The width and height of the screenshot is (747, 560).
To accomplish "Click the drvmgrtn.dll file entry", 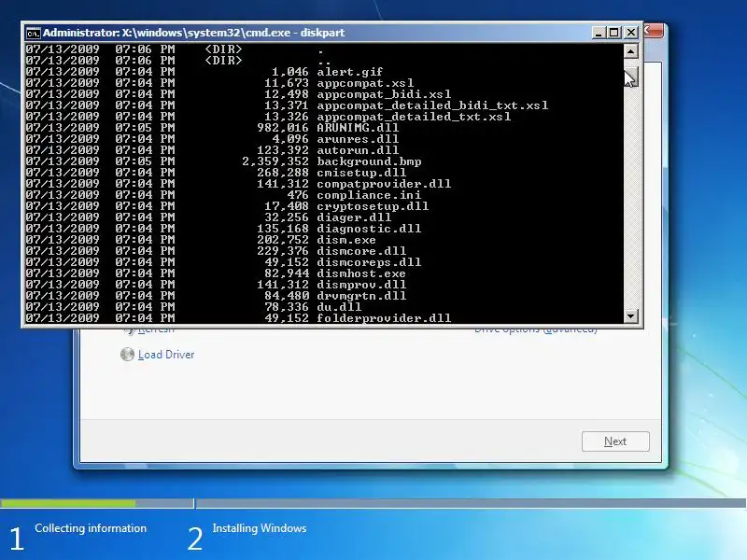I will pyautogui.click(x=361, y=296).
